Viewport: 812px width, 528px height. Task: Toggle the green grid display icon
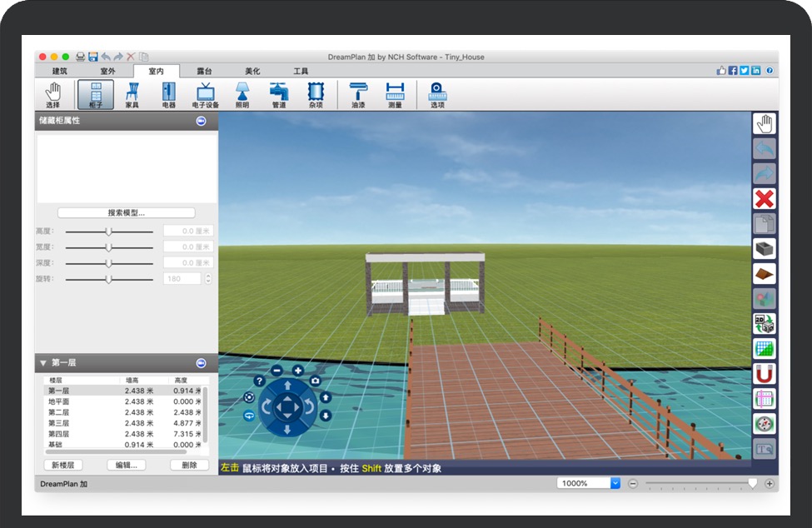coord(764,349)
